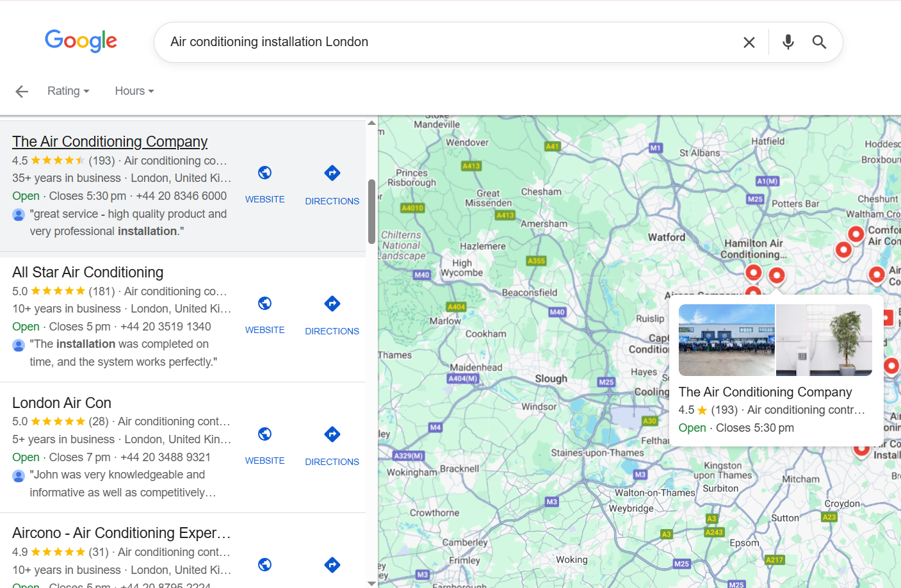The height and width of the screenshot is (588, 901).
Task: Start voice search with microphone
Action: point(788,42)
